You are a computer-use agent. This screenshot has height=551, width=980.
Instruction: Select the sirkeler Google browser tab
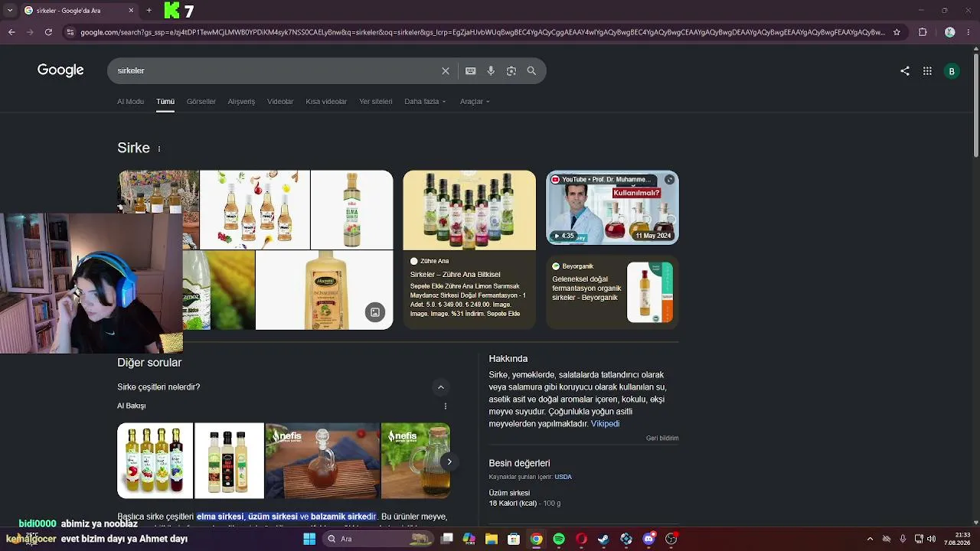click(80, 11)
